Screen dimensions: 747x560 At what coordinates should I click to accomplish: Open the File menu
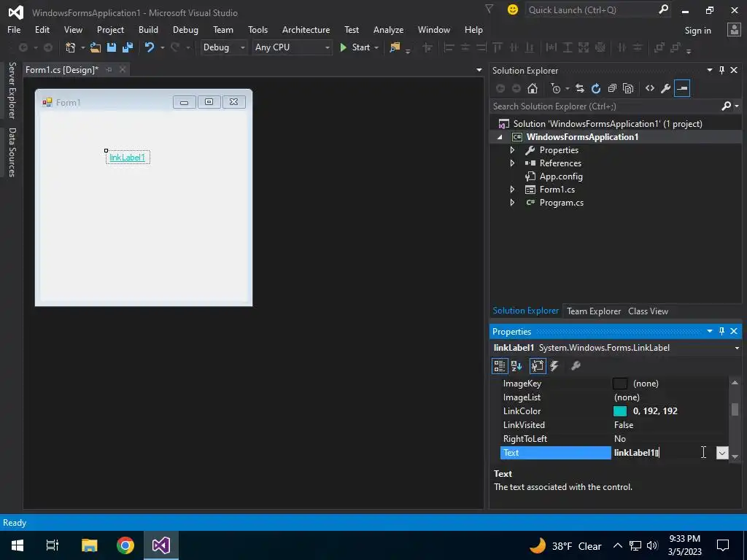point(14,29)
